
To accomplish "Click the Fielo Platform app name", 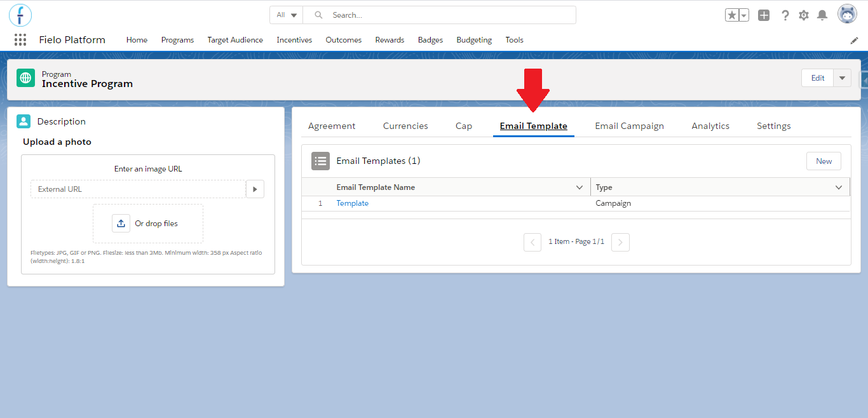I will coord(72,40).
